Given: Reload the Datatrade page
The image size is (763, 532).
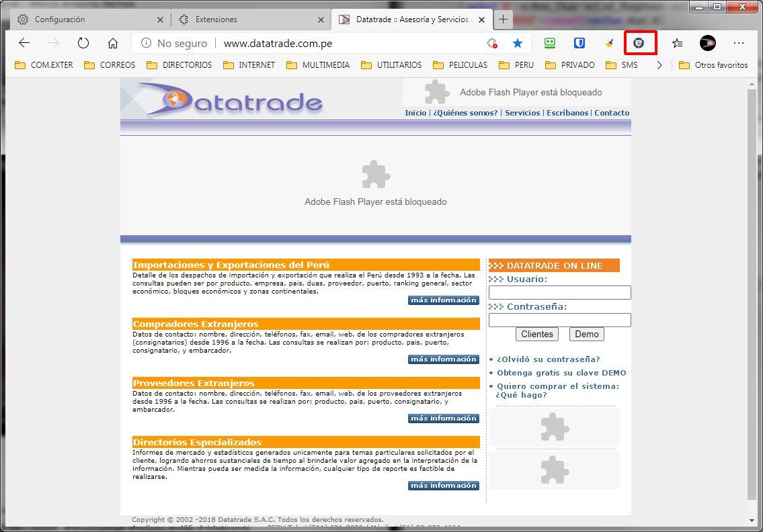Looking at the screenshot, I should [83, 43].
